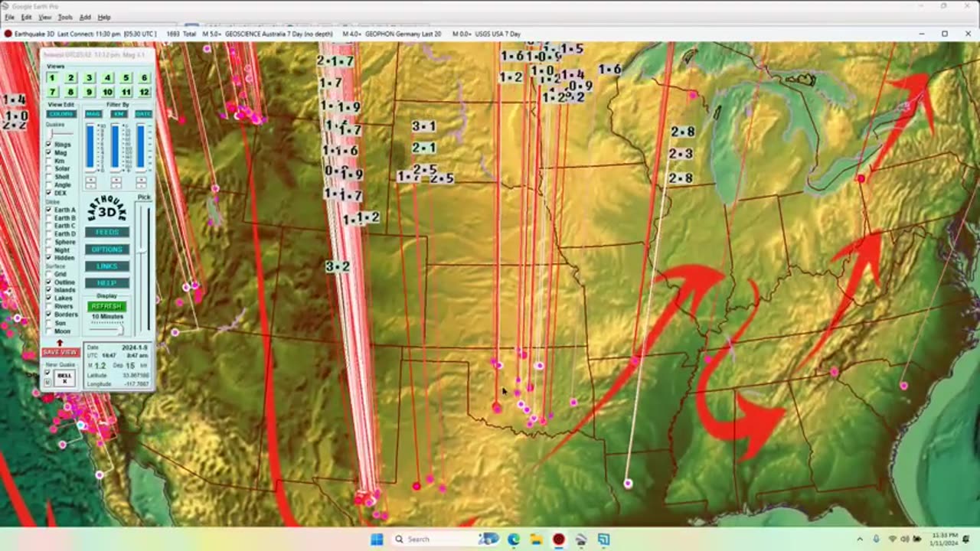Click the Quakes slider

pos(61,134)
